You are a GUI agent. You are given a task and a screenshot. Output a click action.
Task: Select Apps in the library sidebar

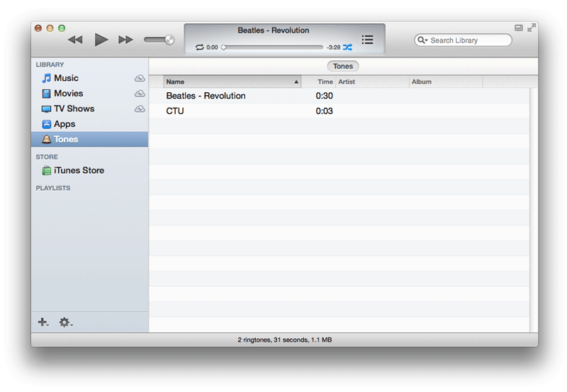pyautogui.click(x=64, y=124)
